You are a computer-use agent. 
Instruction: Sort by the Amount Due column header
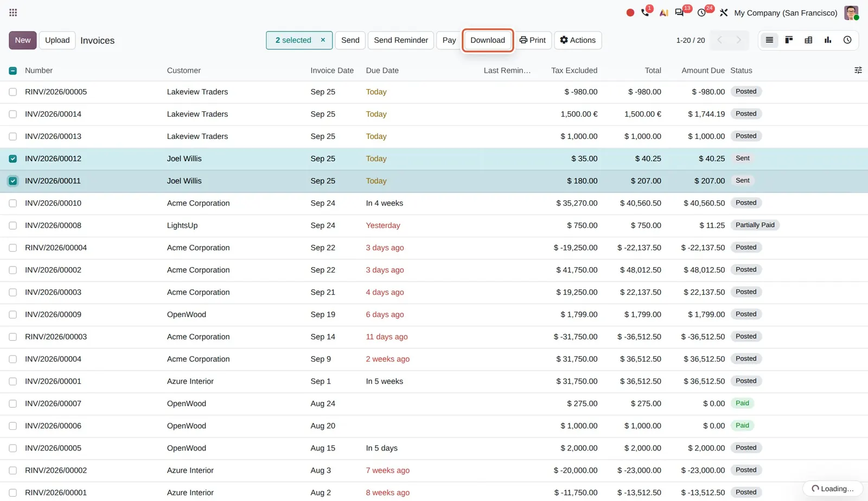click(x=703, y=71)
